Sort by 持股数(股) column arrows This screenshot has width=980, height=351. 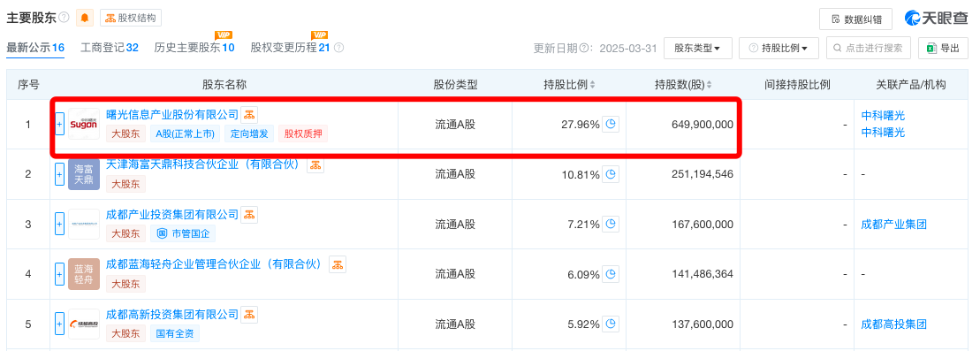click(710, 85)
